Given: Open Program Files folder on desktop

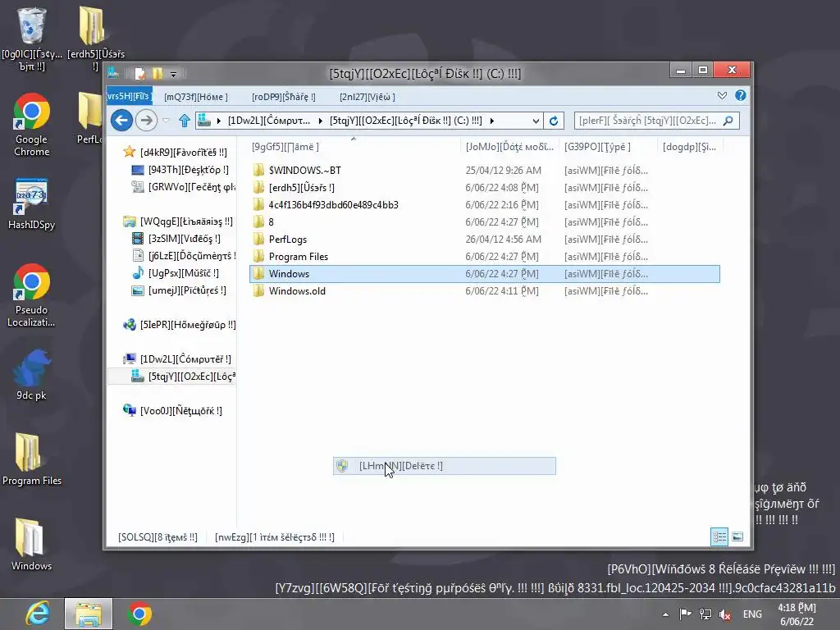Looking at the screenshot, I should coord(32,459).
